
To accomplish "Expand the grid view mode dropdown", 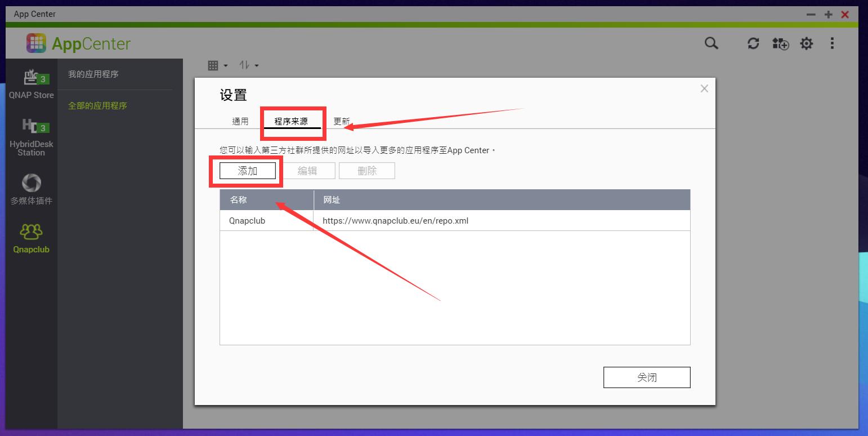I will point(217,65).
